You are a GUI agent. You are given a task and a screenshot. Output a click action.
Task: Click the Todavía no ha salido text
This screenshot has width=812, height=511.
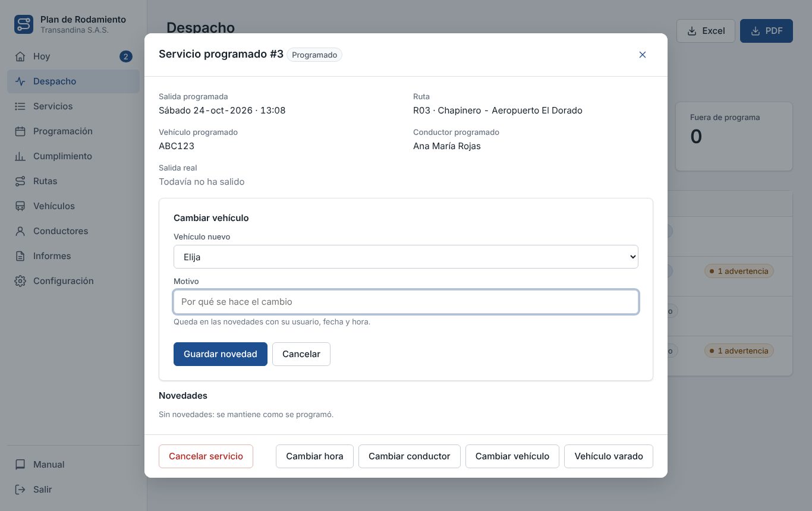[202, 182]
